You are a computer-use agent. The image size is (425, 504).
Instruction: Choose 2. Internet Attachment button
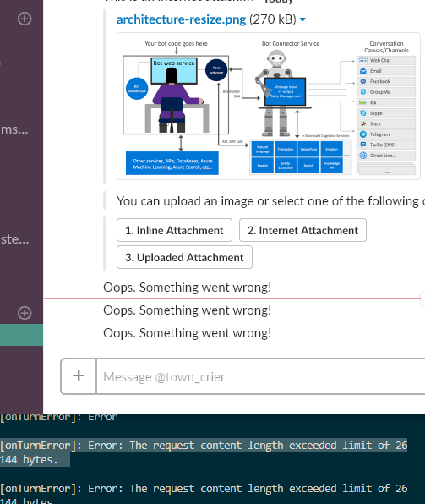coord(302,230)
